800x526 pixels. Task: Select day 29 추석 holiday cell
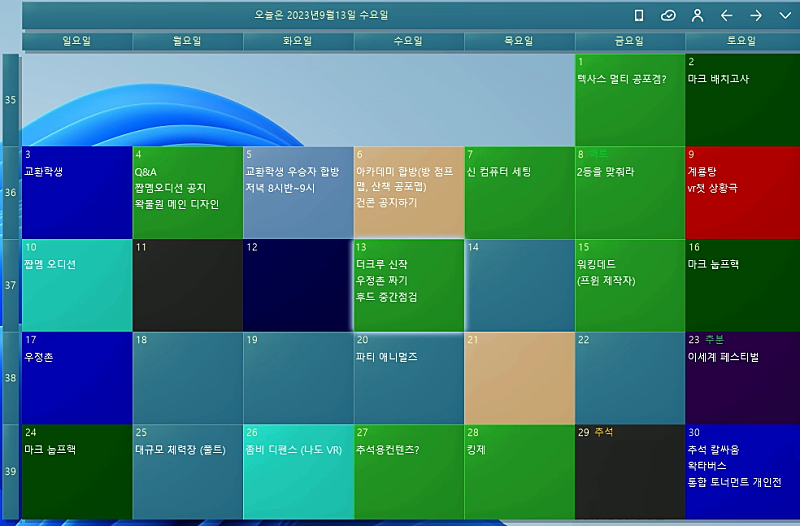click(630, 471)
